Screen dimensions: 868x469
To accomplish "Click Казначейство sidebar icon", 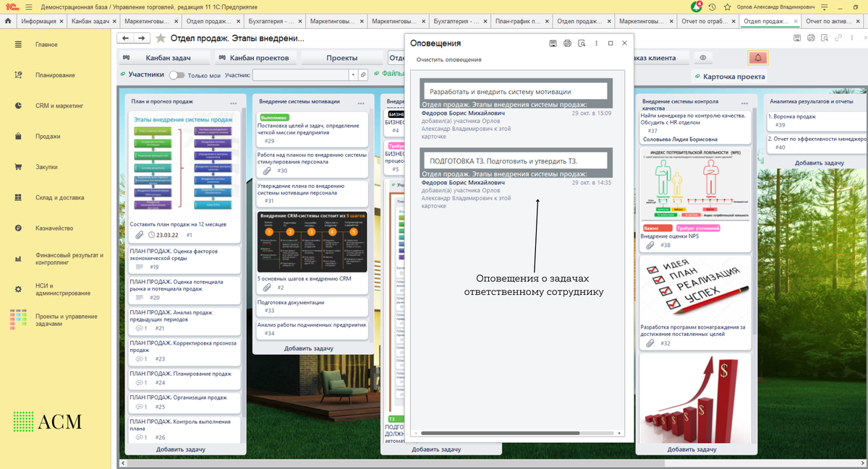I will coord(19,228).
